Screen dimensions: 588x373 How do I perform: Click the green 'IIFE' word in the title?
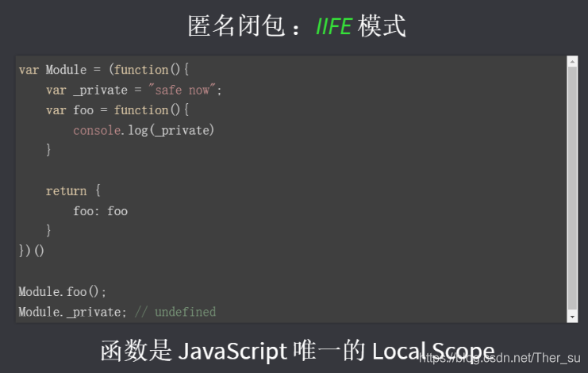click(x=333, y=26)
